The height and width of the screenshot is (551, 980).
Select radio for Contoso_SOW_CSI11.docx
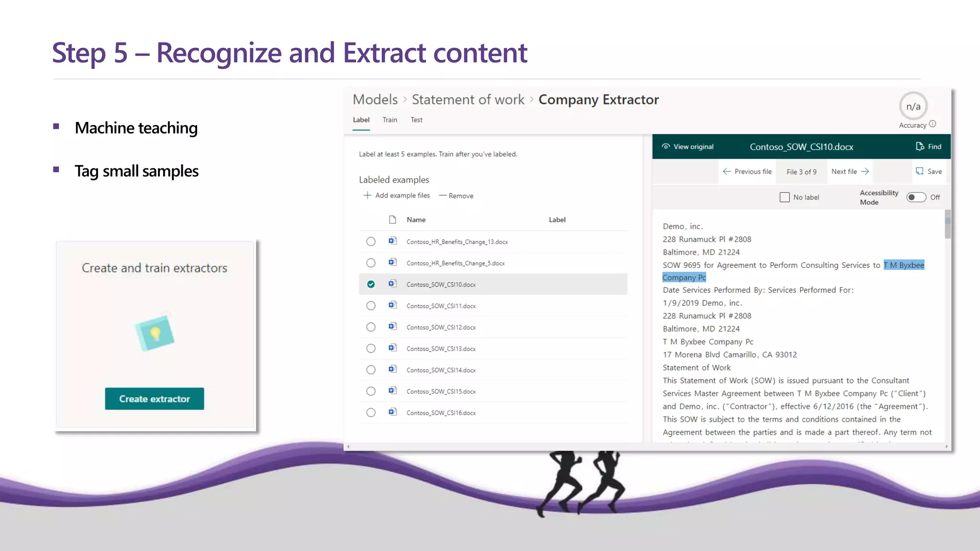371,306
